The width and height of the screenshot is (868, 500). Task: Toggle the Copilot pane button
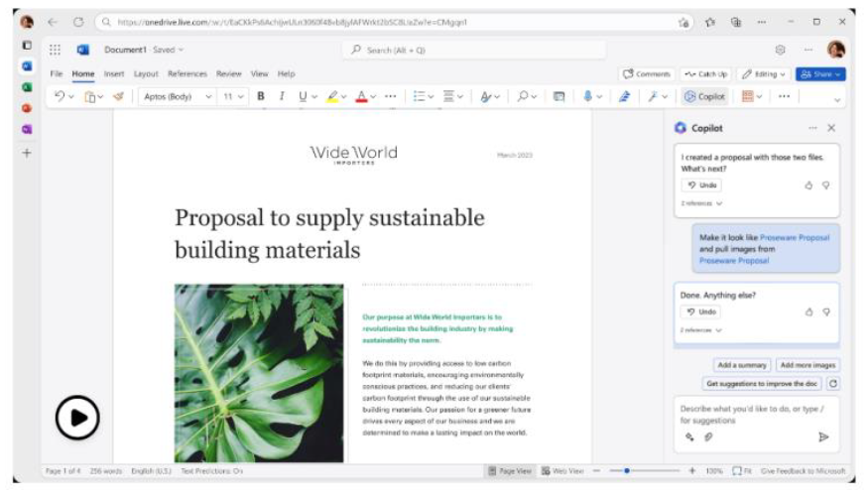(704, 96)
